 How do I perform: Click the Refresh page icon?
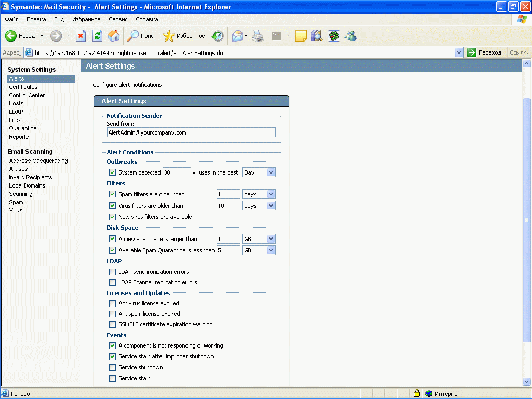[97, 36]
